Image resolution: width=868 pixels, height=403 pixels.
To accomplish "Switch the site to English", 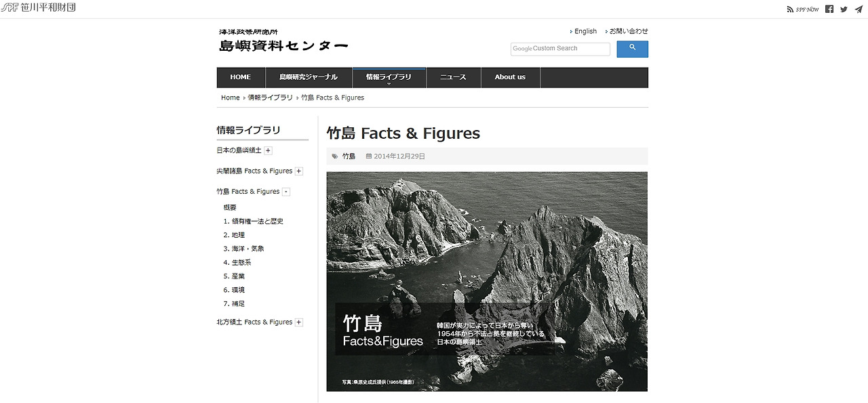I will click(585, 31).
